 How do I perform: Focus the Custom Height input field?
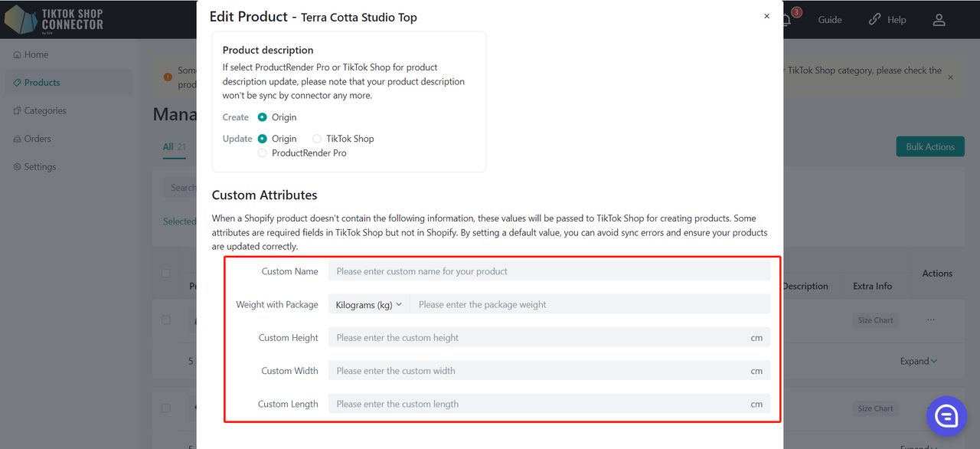[549, 338]
